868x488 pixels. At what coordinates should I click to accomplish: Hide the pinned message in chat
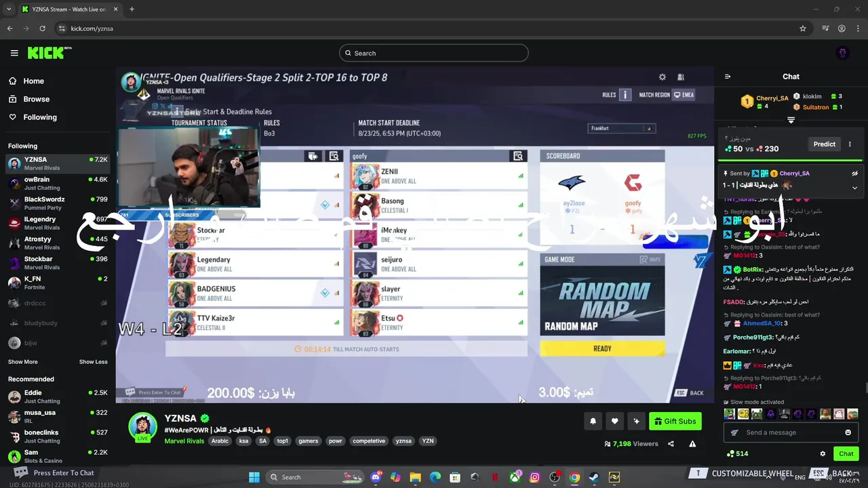click(x=854, y=174)
